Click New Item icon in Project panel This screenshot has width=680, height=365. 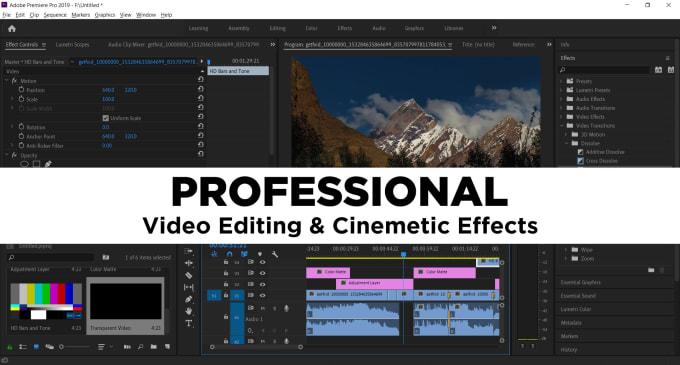click(x=167, y=347)
